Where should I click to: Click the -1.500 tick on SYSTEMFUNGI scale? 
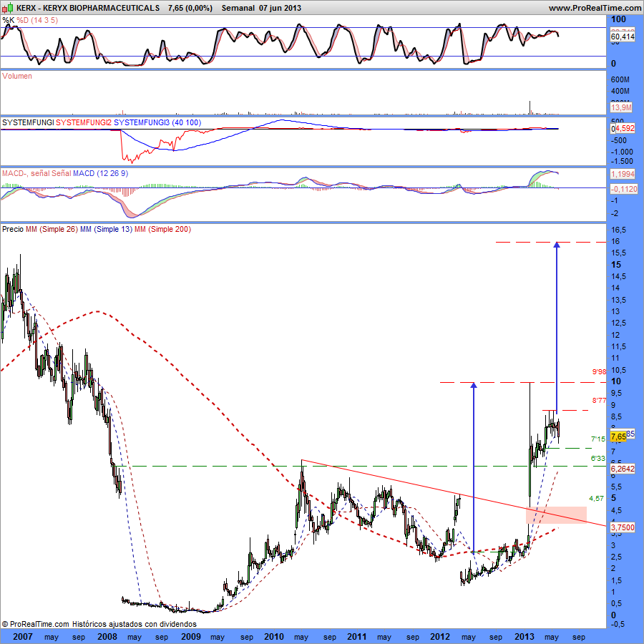(x=622, y=161)
